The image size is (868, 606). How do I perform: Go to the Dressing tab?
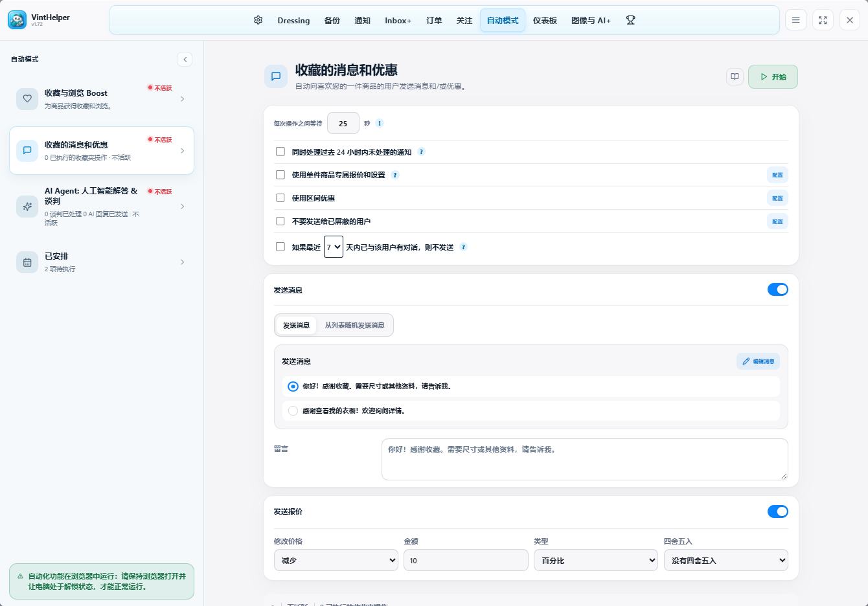point(293,21)
